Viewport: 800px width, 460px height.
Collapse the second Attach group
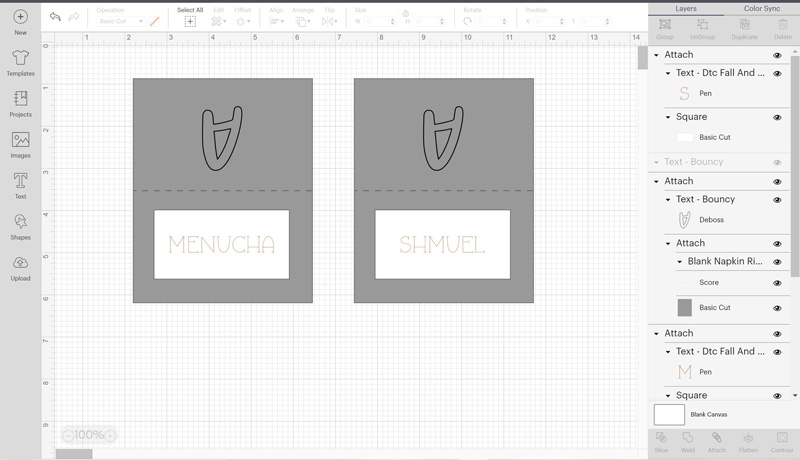[657, 182]
